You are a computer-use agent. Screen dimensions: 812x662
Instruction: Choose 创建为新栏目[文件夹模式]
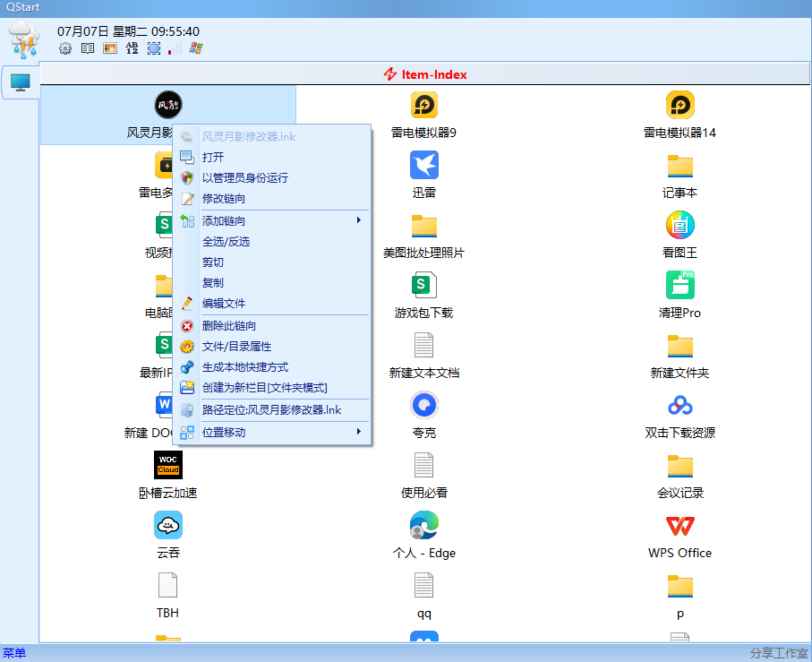tap(272, 388)
